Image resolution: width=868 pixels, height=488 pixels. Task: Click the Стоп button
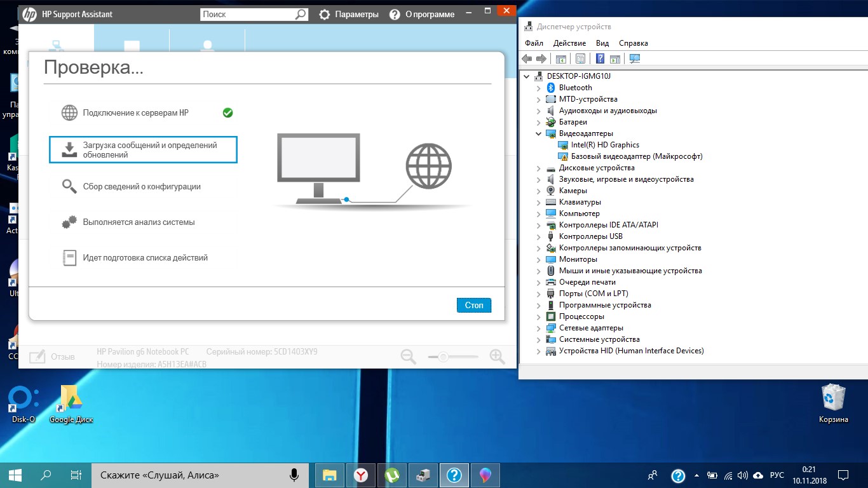click(x=473, y=305)
